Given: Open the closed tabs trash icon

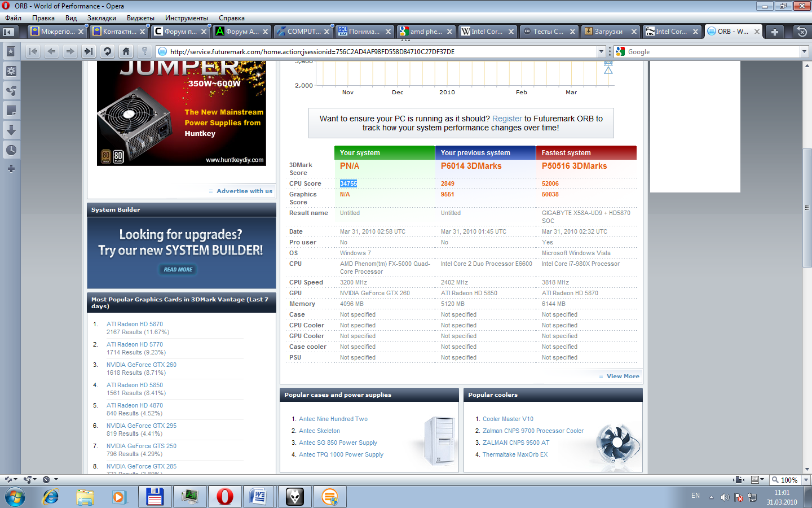Looking at the screenshot, I should click(801, 32).
